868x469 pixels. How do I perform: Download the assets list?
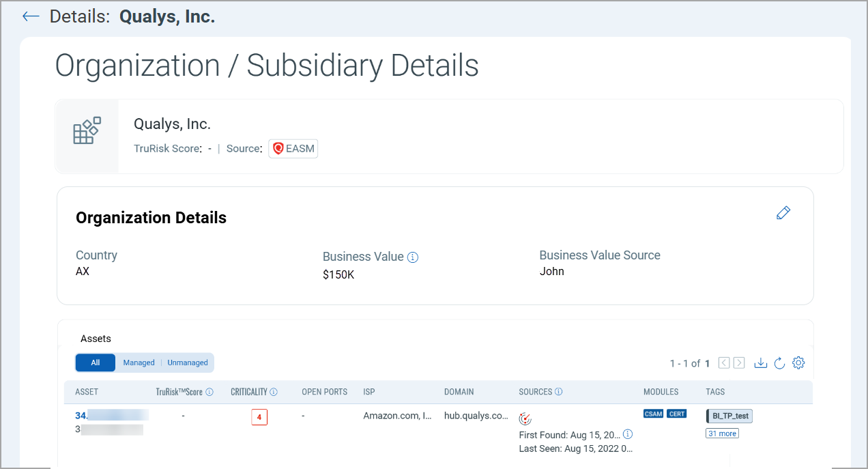pos(760,363)
